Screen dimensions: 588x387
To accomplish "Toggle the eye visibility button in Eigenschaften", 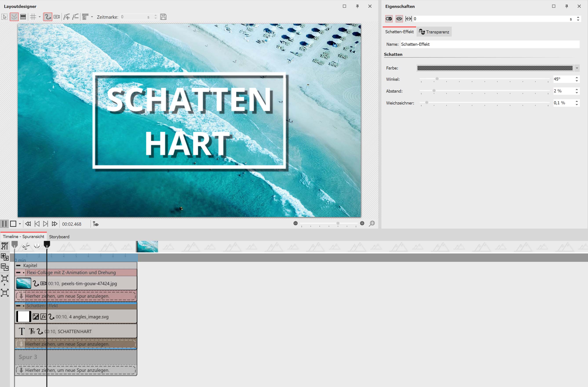I will [x=399, y=19].
